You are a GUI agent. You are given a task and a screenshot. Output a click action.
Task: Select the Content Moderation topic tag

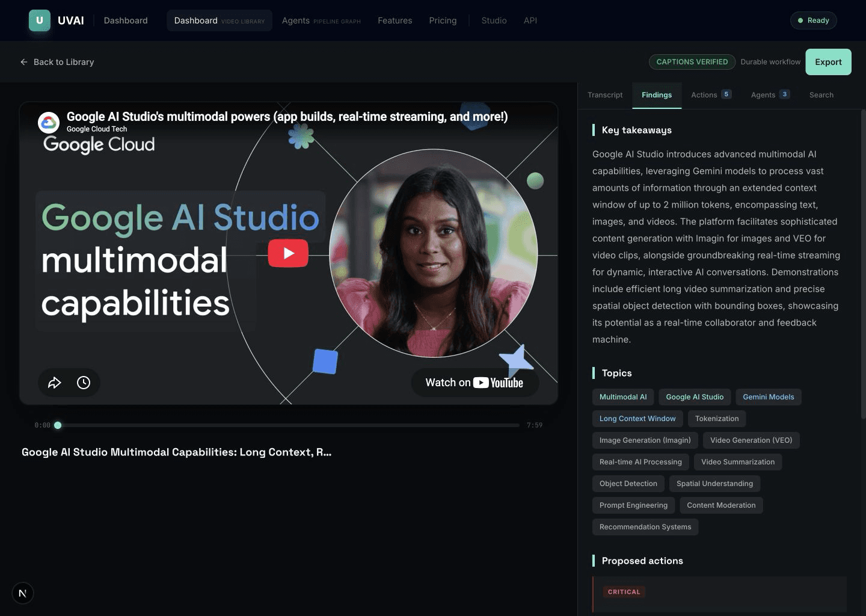(x=721, y=505)
